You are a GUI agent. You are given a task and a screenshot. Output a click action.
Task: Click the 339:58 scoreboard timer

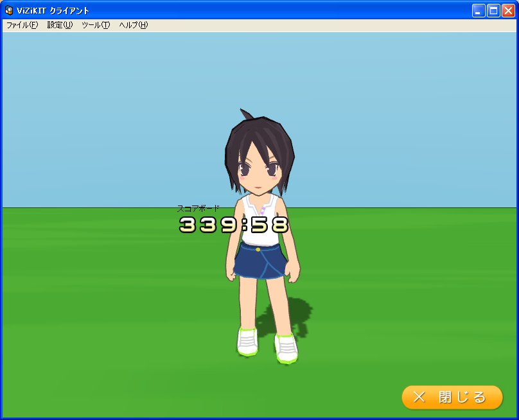pos(234,225)
